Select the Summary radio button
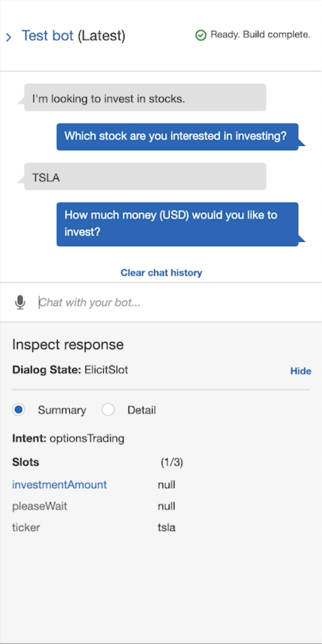 coord(19,409)
